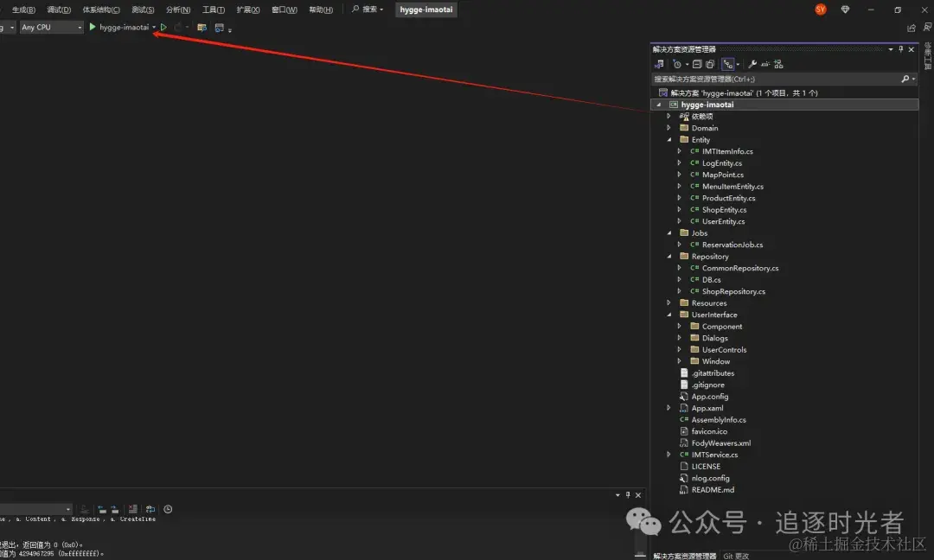Open the startup project dropdown arrow beside hygge-imaotai

coord(154,28)
